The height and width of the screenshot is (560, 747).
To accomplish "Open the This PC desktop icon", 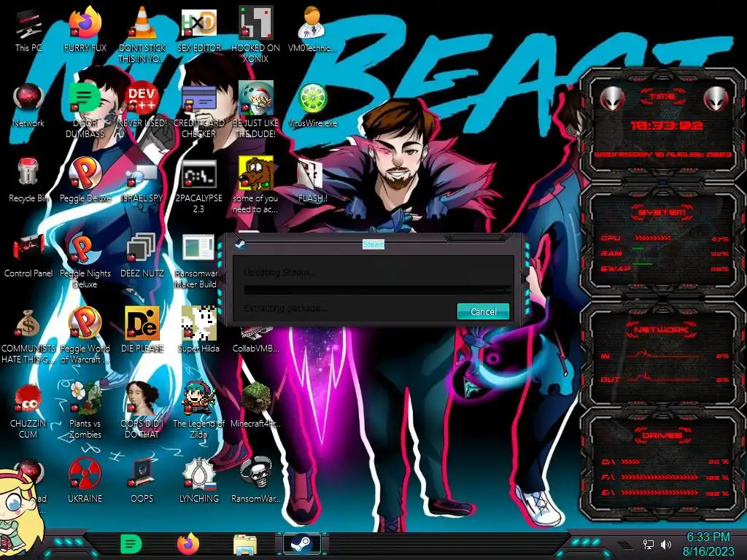I will [x=28, y=29].
